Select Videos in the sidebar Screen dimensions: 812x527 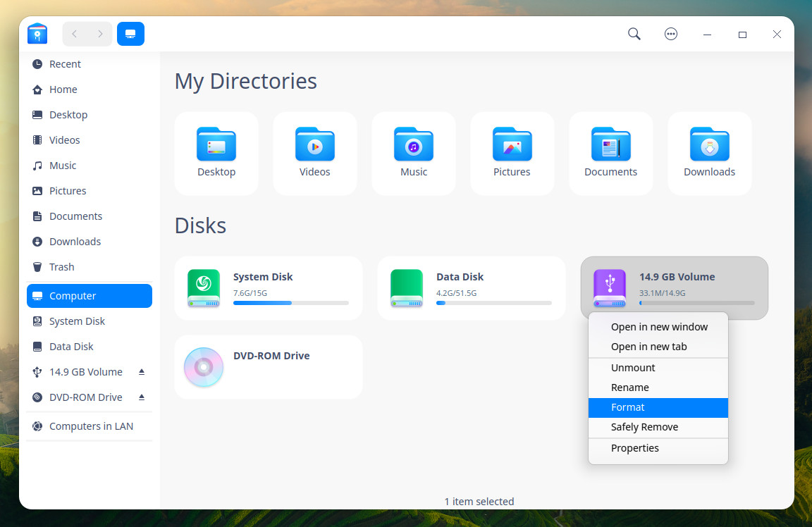tap(89, 140)
